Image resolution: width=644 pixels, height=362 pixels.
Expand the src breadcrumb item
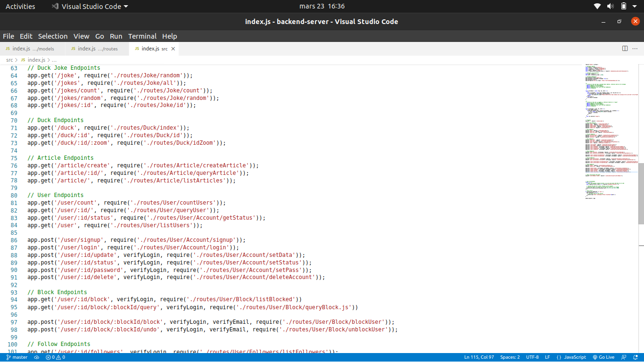click(9, 60)
